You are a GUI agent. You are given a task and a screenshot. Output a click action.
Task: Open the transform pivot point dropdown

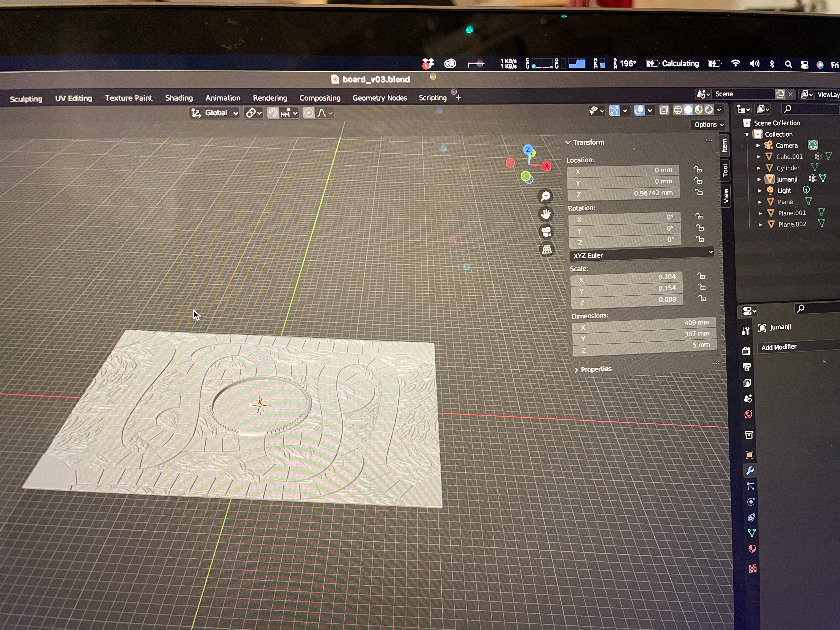click(254, 113)
